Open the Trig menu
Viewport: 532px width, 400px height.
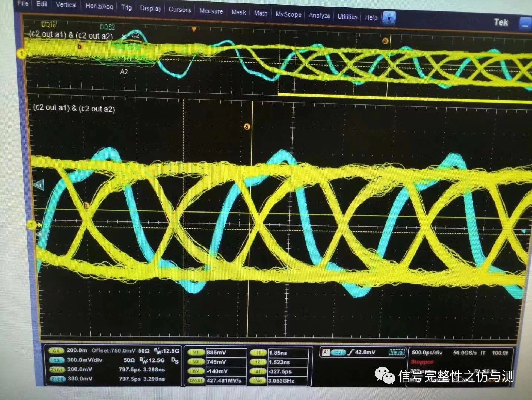point(126,7)
